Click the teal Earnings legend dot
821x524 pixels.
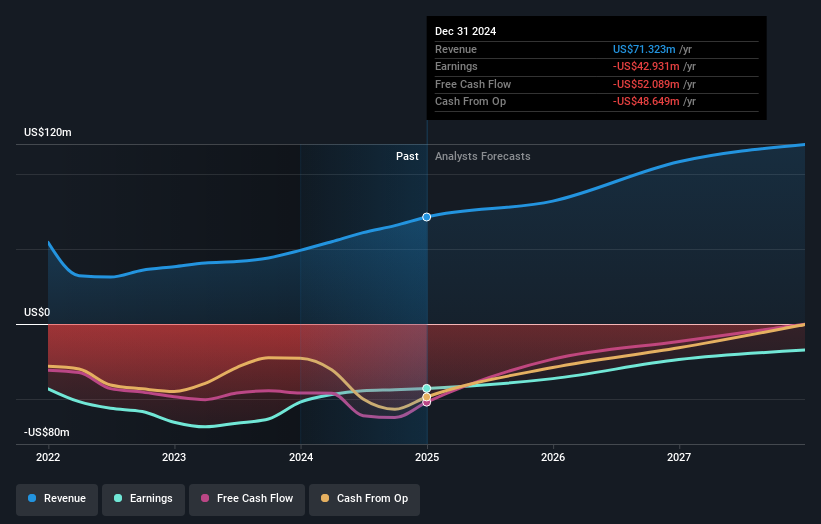118,498
